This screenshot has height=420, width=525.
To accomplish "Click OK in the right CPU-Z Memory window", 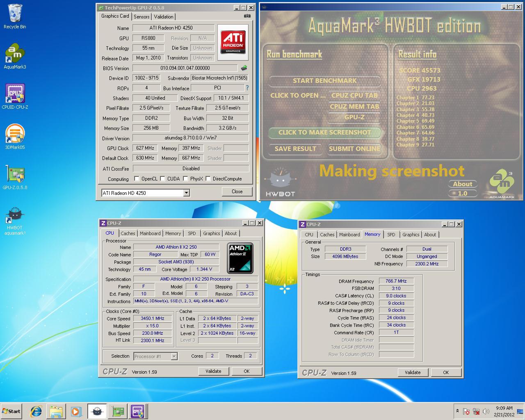I will [446, 372].
